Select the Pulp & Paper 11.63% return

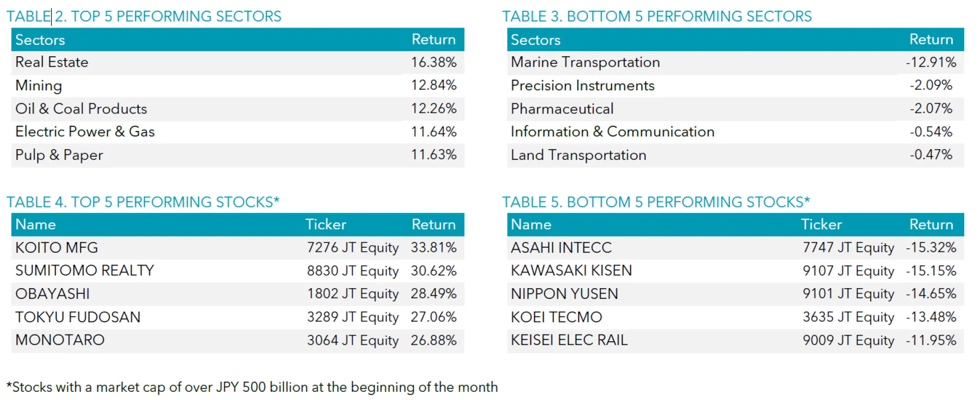click(x=434, y=155)
